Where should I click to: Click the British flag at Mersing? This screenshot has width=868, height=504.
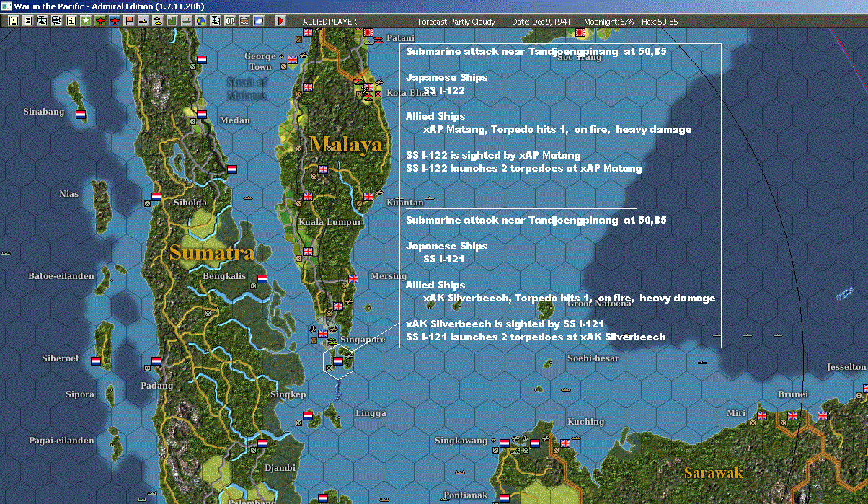(x=353, y=278)
